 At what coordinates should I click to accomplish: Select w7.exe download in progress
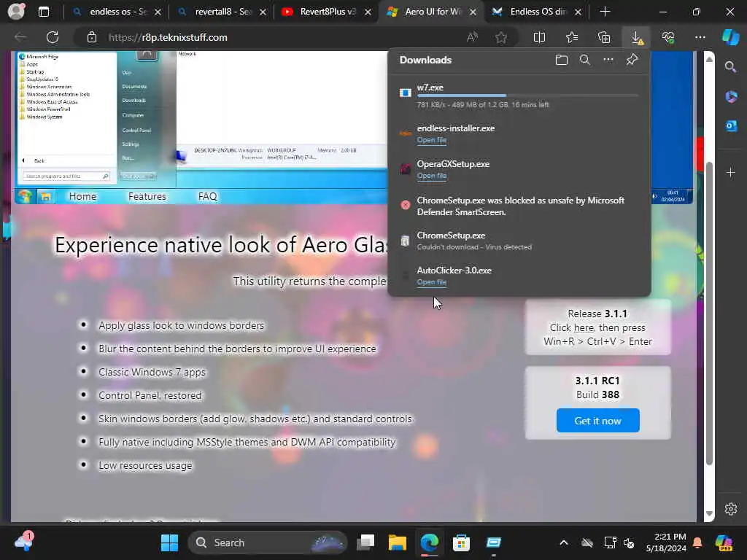coord(519,96)
